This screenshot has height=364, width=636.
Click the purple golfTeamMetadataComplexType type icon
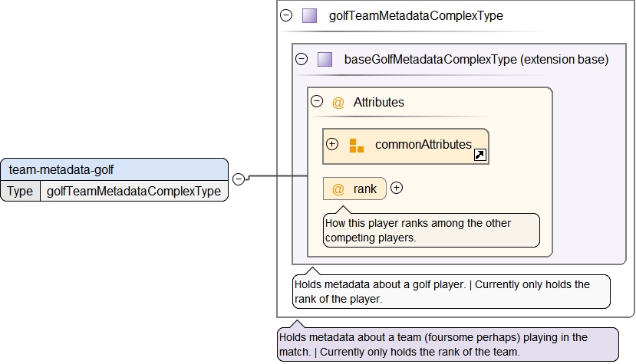pos(309,15)
